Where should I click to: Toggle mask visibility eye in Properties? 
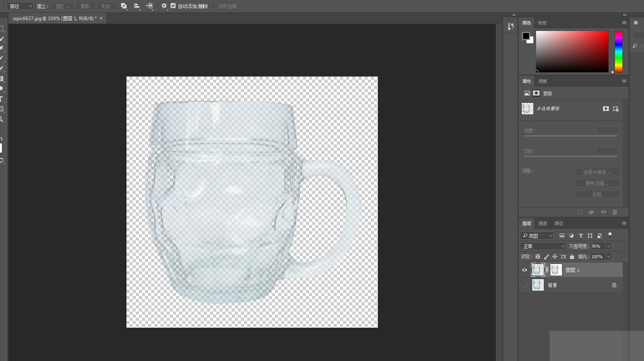click(603, 212)
